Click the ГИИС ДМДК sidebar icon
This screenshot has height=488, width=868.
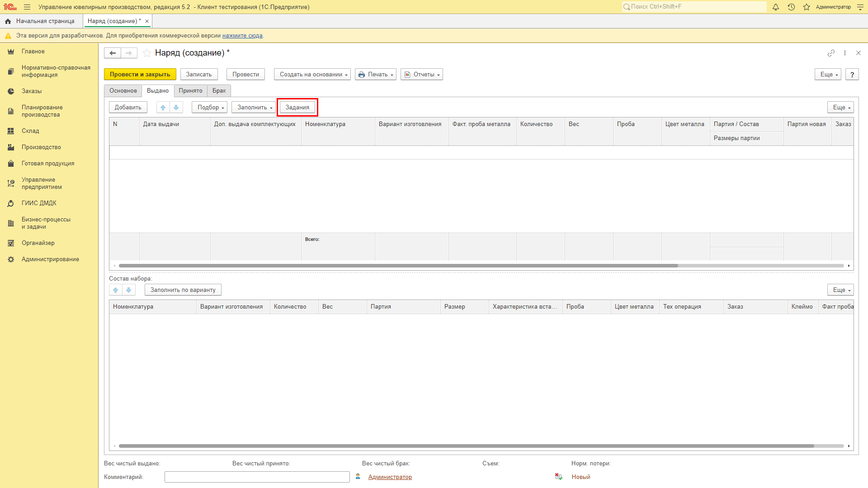coord(11,203)
